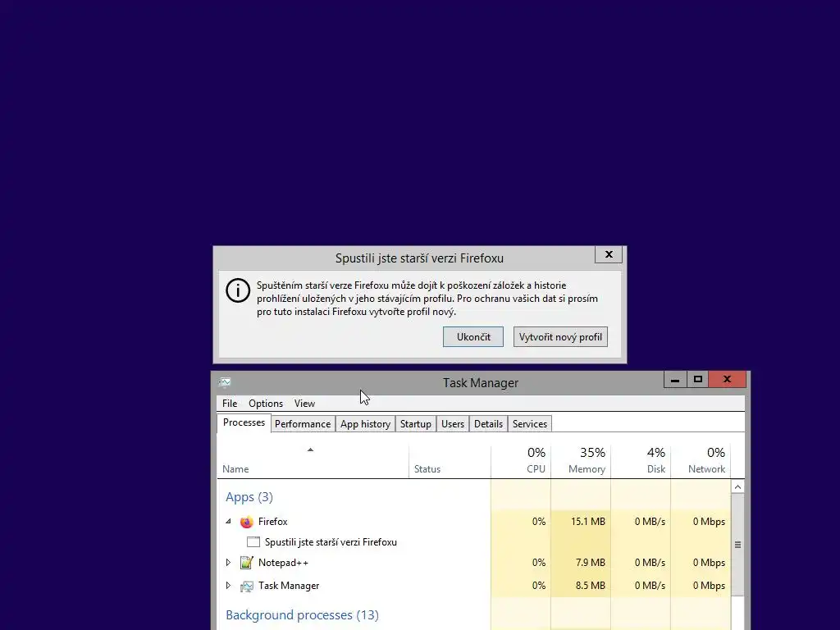Sort processes by Name column

pyautogui.click(x=313, y=461)
